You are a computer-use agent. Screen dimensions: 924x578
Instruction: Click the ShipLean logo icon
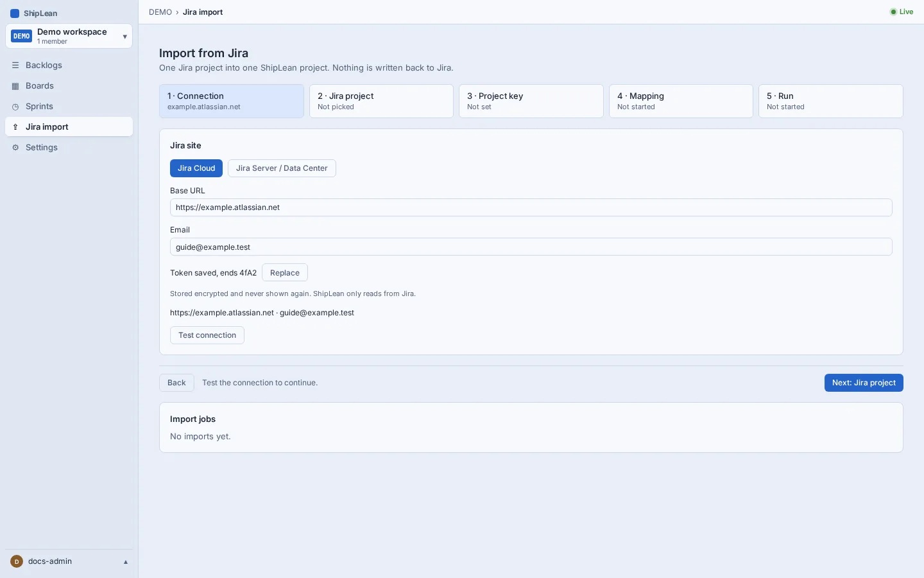point(15,13)
